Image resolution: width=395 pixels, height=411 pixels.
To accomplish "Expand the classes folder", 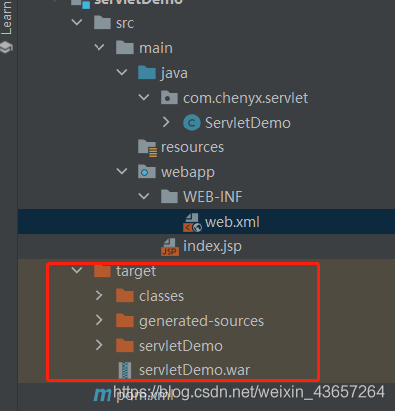I will pos(99,295).
